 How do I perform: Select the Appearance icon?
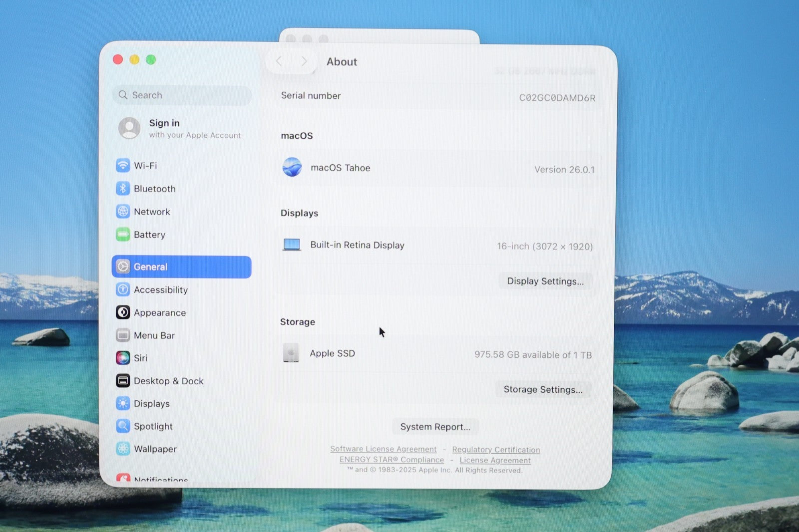pos(123,312)
